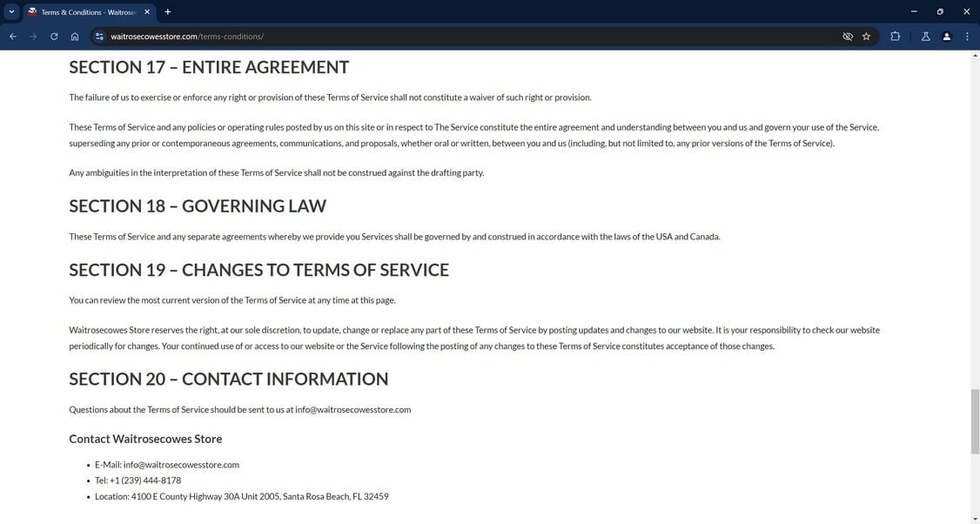Viewport: 980px width, 524px height.
Task: Click the 'laws of the USA and Canada' sentence
Action: 394,237
